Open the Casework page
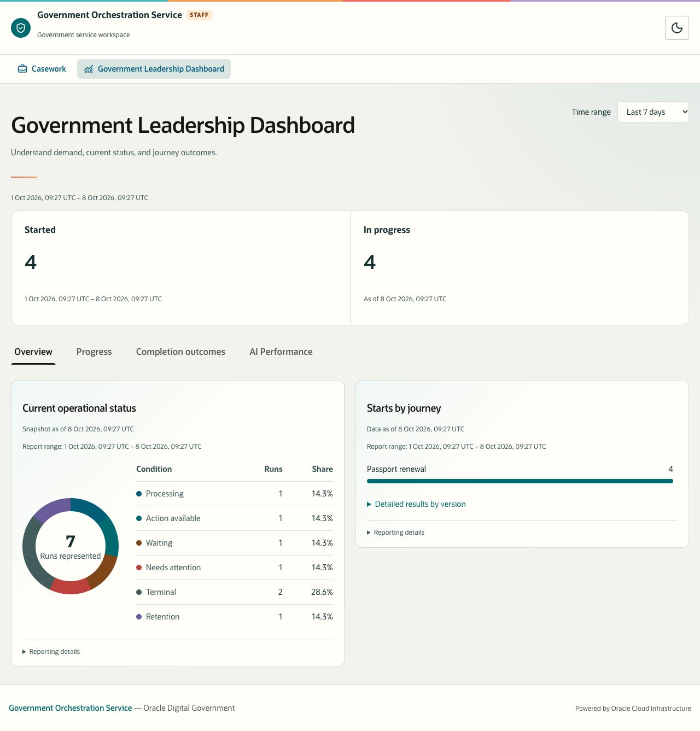 click(42, 69)
